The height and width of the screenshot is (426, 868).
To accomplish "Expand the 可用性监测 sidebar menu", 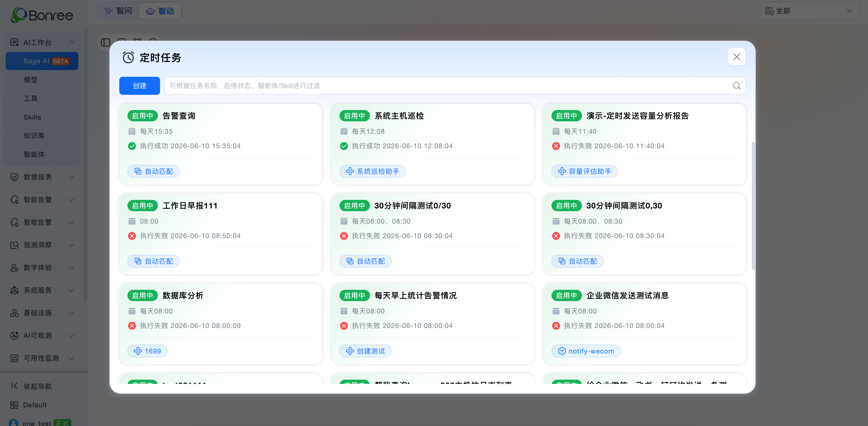I will tap(42, 358).
